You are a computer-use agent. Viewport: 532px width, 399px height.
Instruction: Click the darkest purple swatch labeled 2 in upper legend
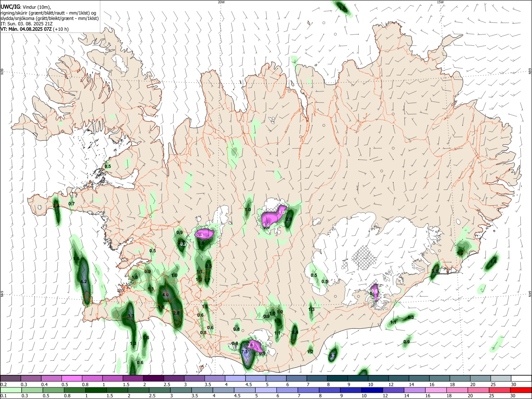click(153, 378)
